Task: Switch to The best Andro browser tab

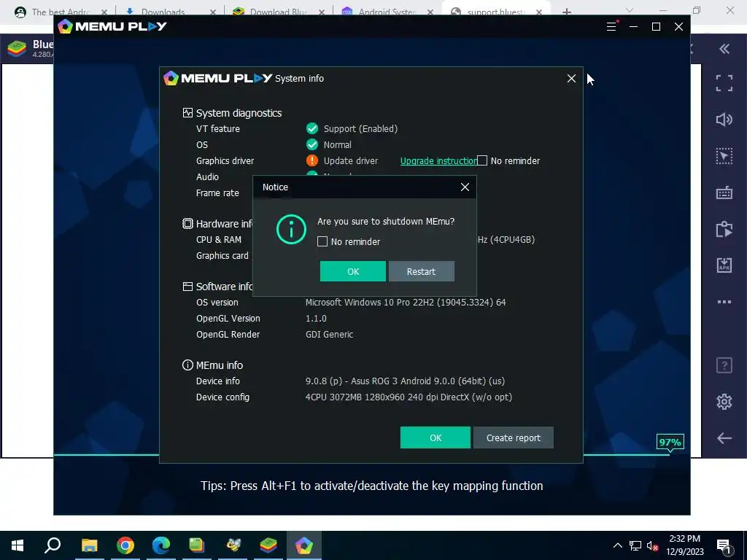Action: 60,12
